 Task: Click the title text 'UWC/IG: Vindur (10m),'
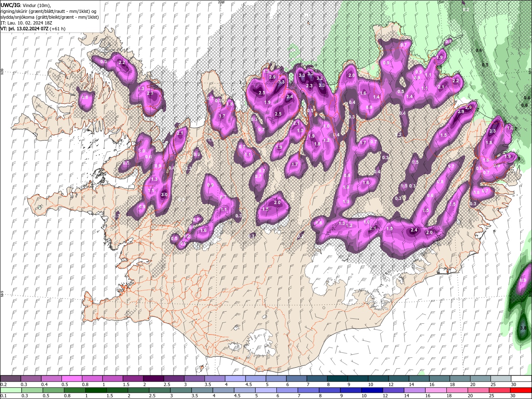coord(26,5)
